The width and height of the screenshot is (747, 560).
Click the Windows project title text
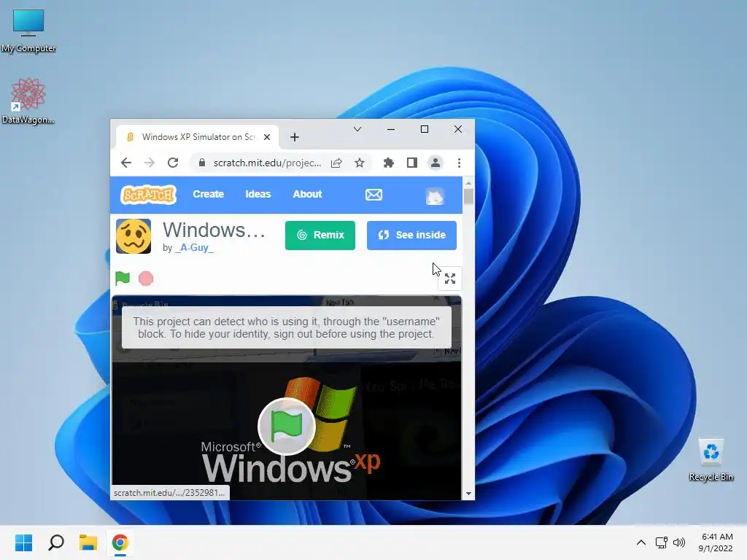click(214, 230)
